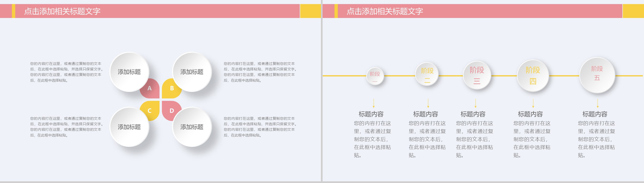Click the top-right paragraph beside petal B

tap(260, 72)
